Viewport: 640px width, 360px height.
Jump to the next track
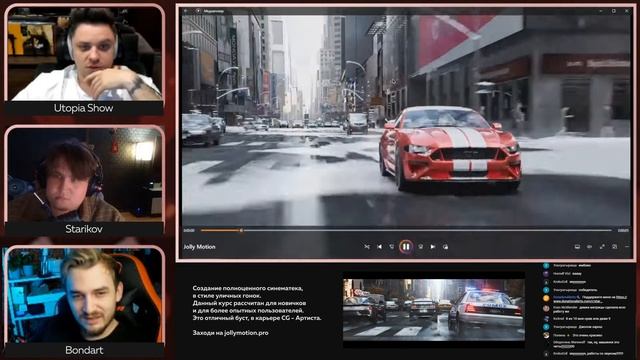click(x=433, y=247)
